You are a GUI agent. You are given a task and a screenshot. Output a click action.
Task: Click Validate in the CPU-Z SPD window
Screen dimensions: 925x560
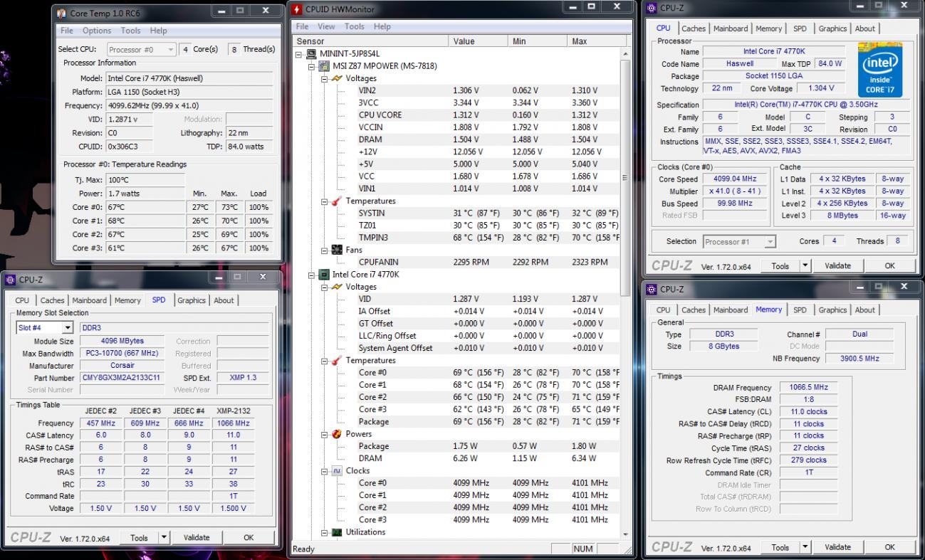coord(196,538)
